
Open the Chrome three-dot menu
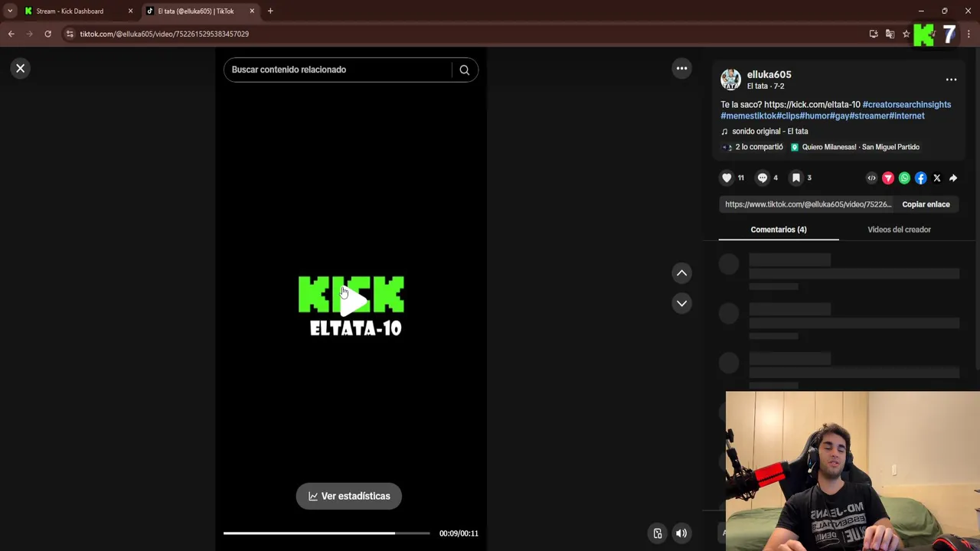[x=969, y=34]
